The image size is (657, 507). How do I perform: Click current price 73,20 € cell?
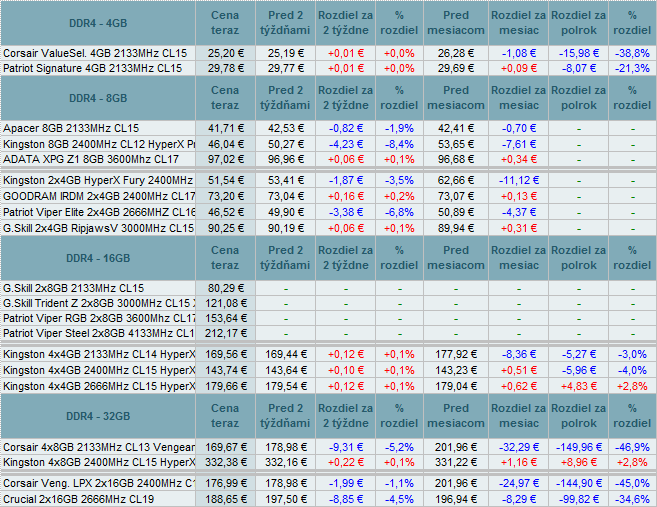point(225,196)
